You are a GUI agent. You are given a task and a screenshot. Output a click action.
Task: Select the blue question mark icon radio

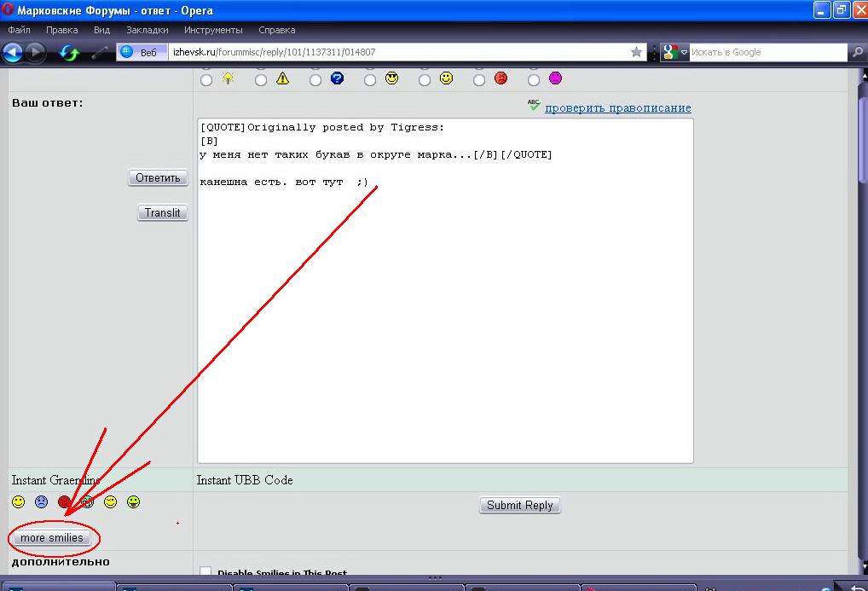[x=315, y=80]
